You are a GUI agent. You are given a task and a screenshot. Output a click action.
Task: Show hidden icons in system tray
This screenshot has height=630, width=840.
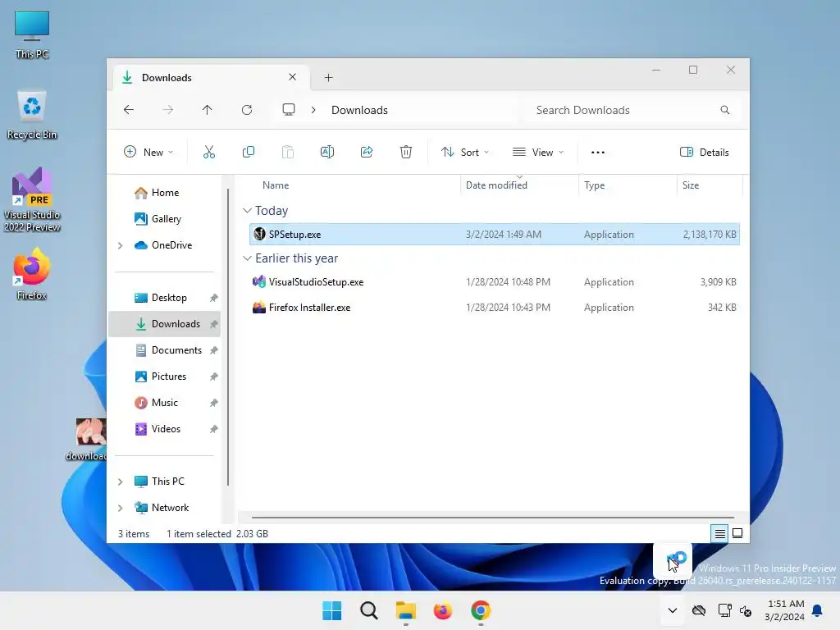pos(673,610)
